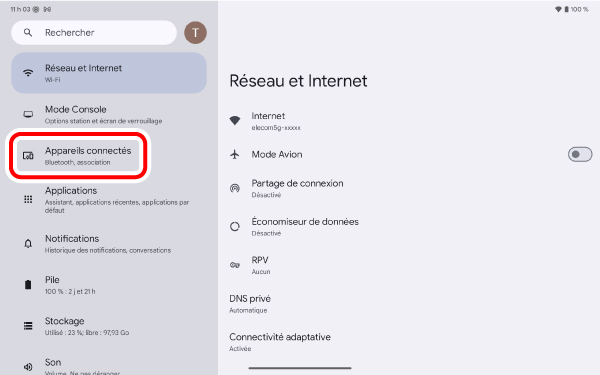Open the RPV settings entry
This screenshot has height=375, width=600.
point(409,265)
